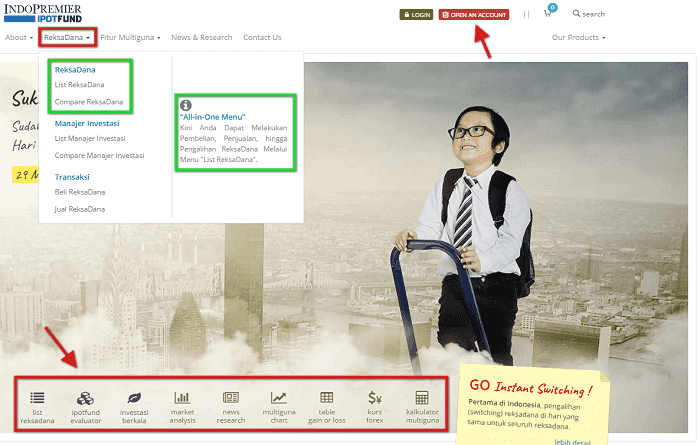Expand the About dropdown menu
The height and width of the screenshot is (445, 700).
coord(19,38)
